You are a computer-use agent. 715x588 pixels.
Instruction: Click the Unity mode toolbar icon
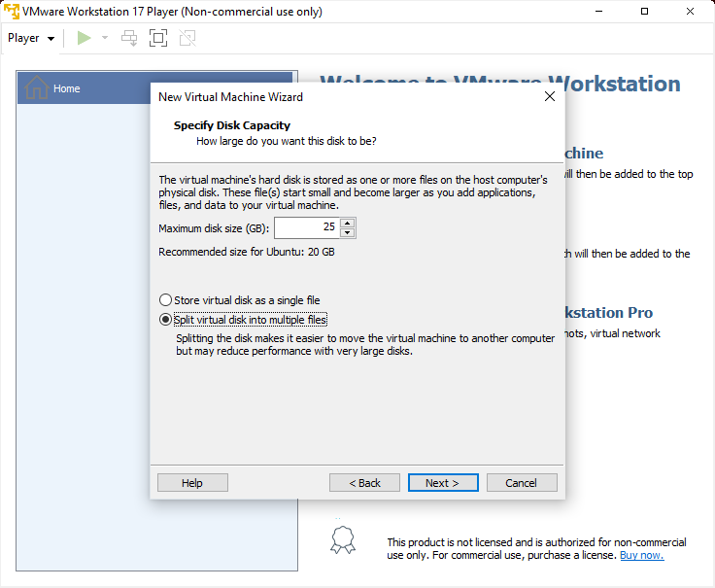coord(187,38)
